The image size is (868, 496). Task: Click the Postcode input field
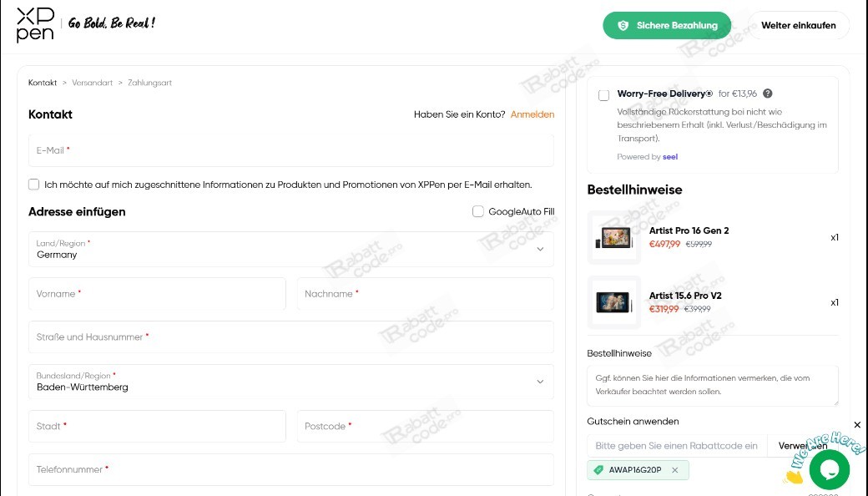[x=425, y=426]
